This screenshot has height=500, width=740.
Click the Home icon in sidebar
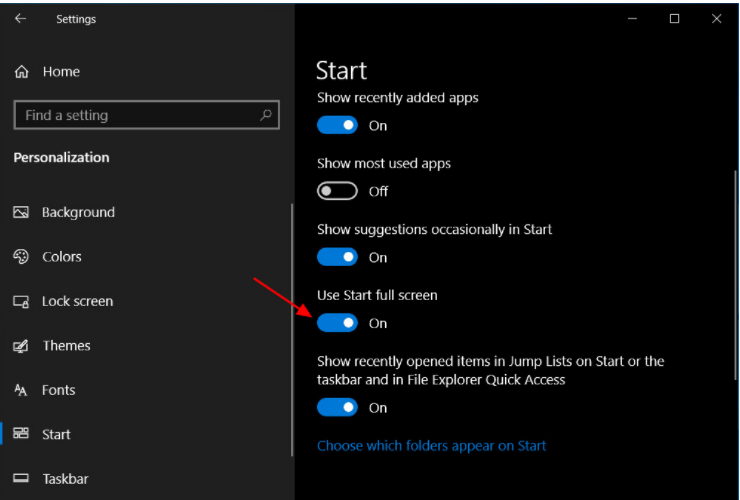click(21, 72)
